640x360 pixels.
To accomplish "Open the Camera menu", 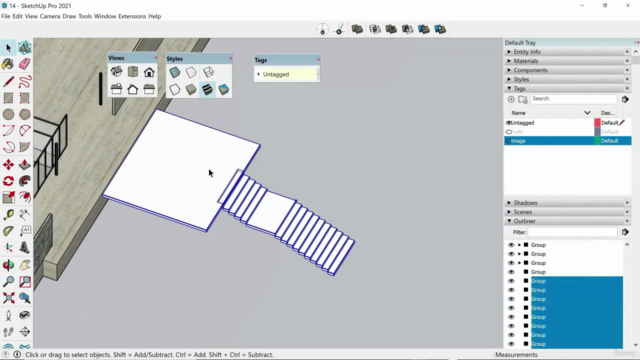I will (50, 16).
